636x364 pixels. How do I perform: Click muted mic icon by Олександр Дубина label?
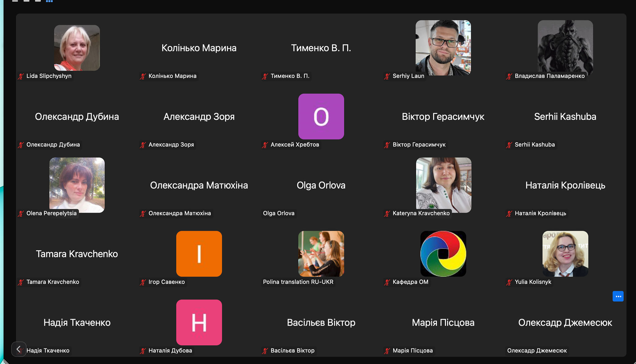tap(21, 145)
